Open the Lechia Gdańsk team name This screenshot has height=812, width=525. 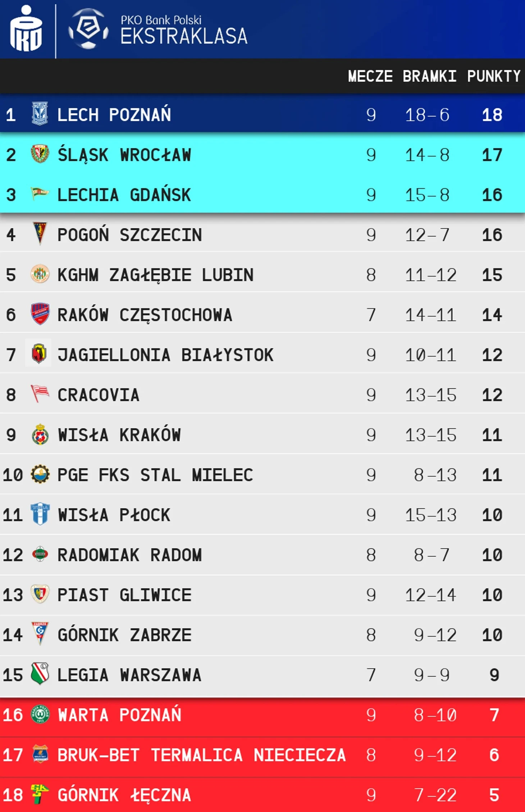coord(124,195)
